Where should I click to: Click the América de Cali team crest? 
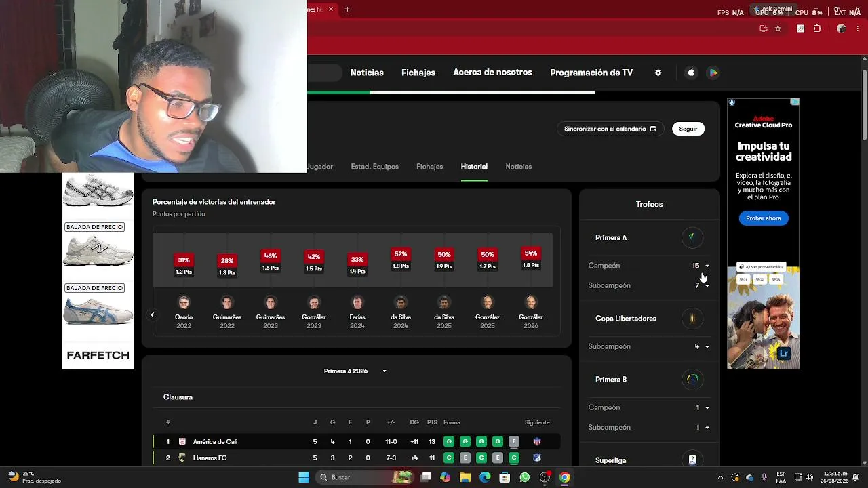click(182, 441)
